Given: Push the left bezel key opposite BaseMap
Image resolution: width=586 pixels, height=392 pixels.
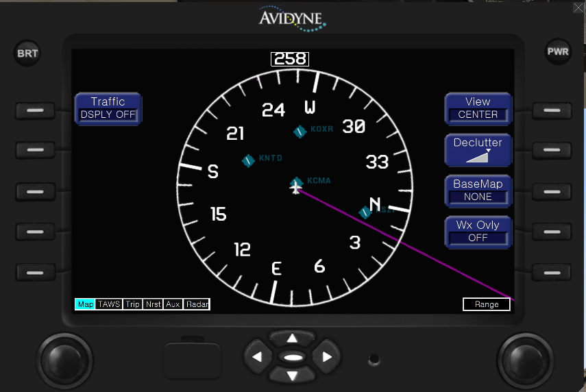Looking at the screenshot, I should coord(35,192).
